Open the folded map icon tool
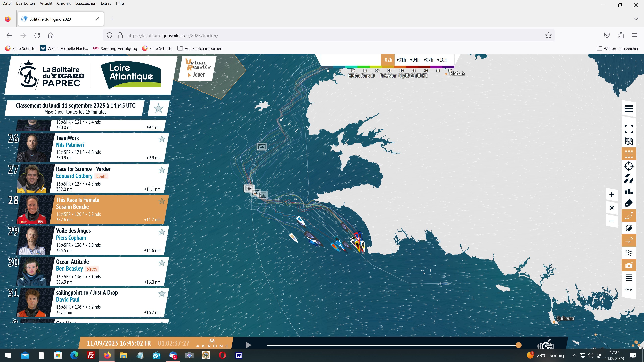Viewport: 644px width, 362px height. [629, 141]
